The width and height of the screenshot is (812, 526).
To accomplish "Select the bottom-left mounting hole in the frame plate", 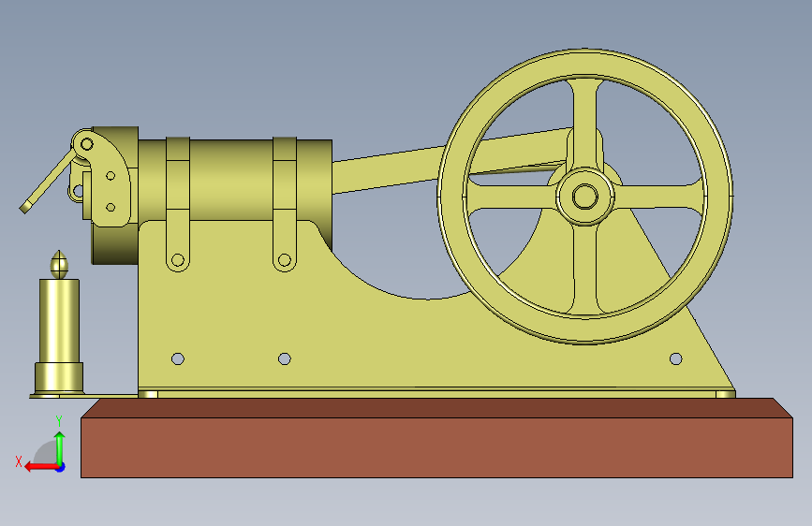I will point(178,358).
